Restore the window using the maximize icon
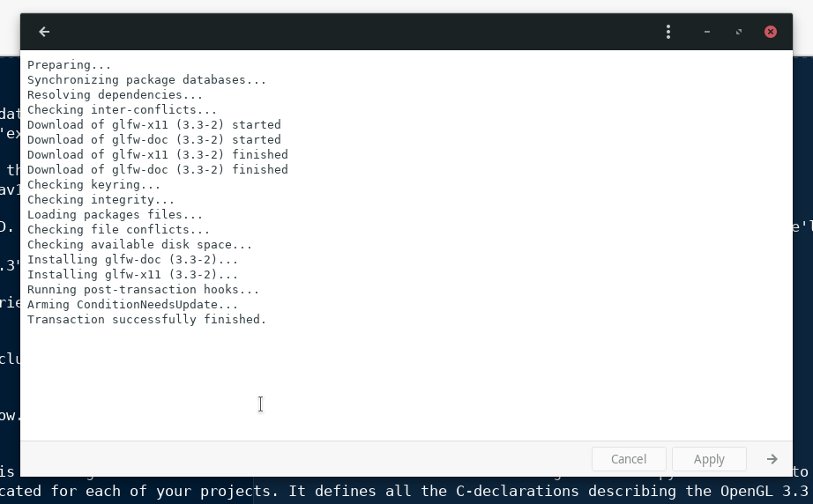Screen dimensions: 813x504 click(739, 32)
